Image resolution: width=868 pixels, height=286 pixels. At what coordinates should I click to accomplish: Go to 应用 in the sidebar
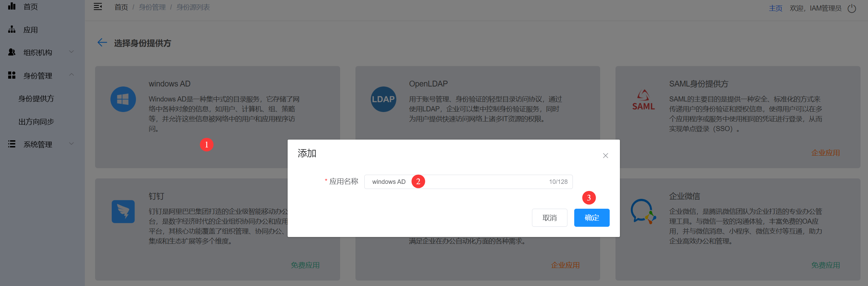[30, 30]
